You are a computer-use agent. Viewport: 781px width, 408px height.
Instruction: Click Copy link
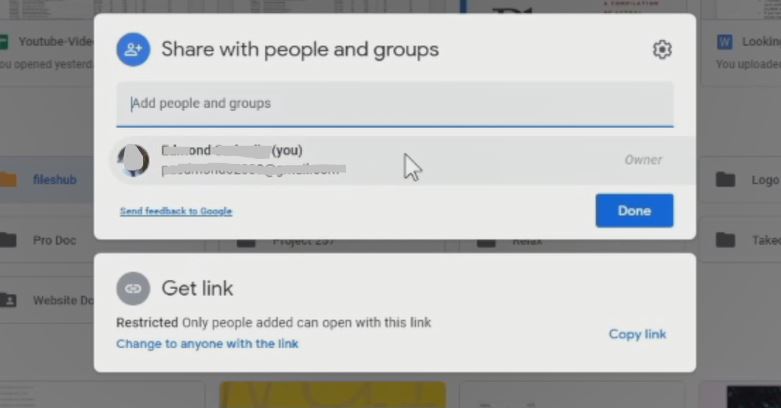click(x=637, y=334)
